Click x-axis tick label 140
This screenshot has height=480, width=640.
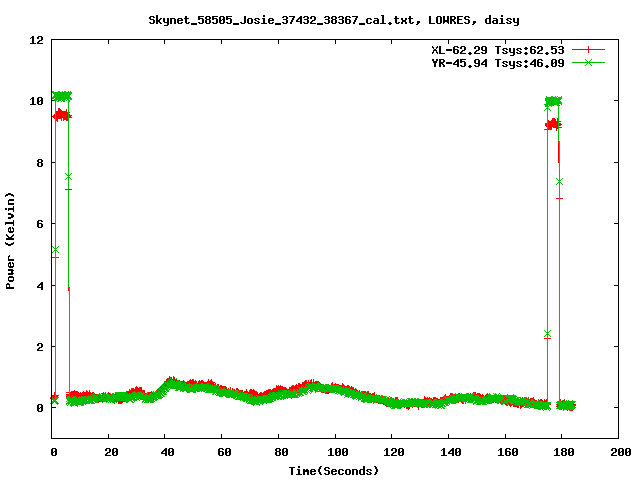pos(451,452)
